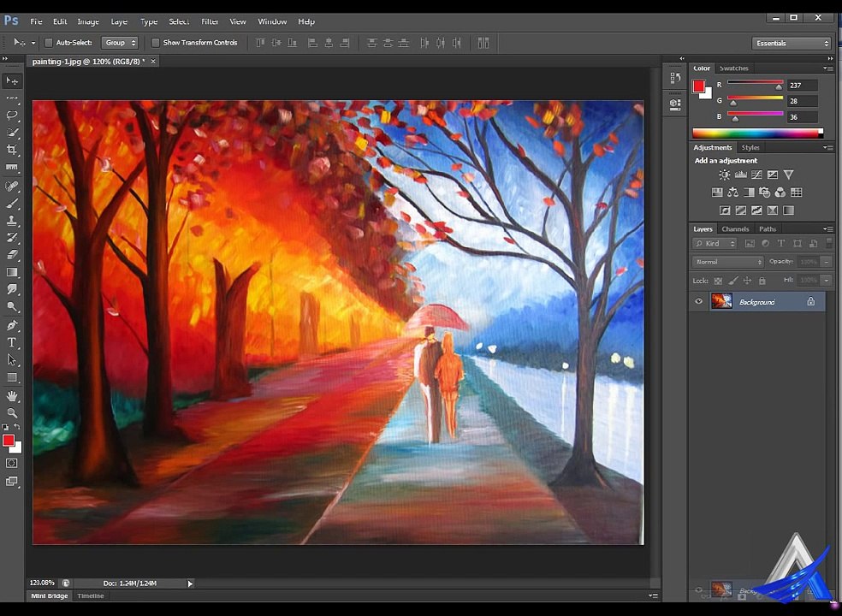The width and height of the screenshot is (842, 616).
Task: Select the Brush tool
Action: tap(12, 204)
